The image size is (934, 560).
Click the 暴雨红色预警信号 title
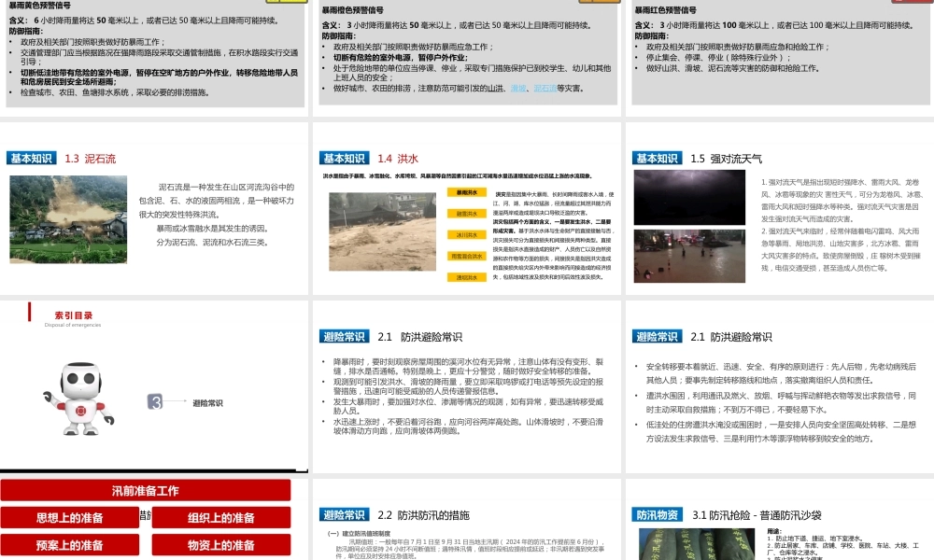(x=665, y=10)
